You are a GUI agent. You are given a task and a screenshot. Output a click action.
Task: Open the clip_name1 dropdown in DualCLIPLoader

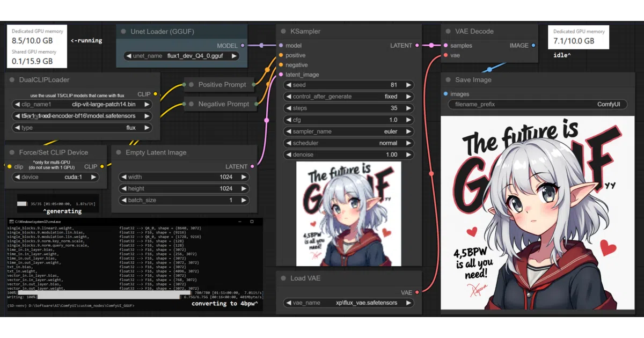click(82, 104)
